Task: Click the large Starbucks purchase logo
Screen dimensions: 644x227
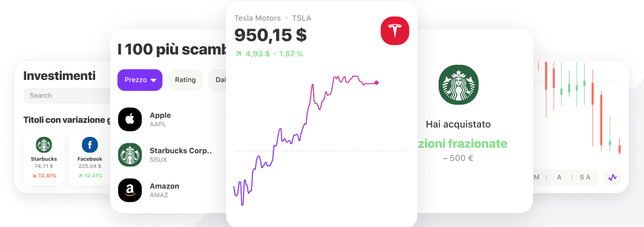Action: 459,85
